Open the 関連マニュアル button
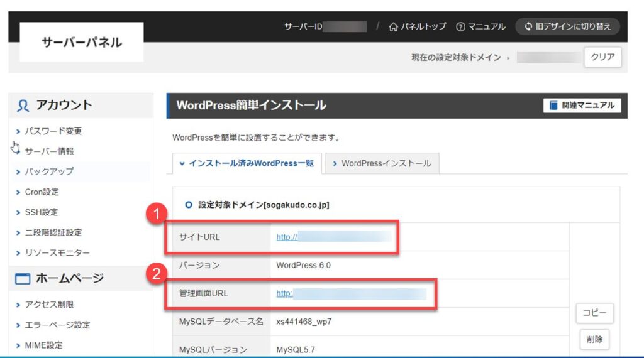The width and height of the screenshot is (644, 358). 582,106
